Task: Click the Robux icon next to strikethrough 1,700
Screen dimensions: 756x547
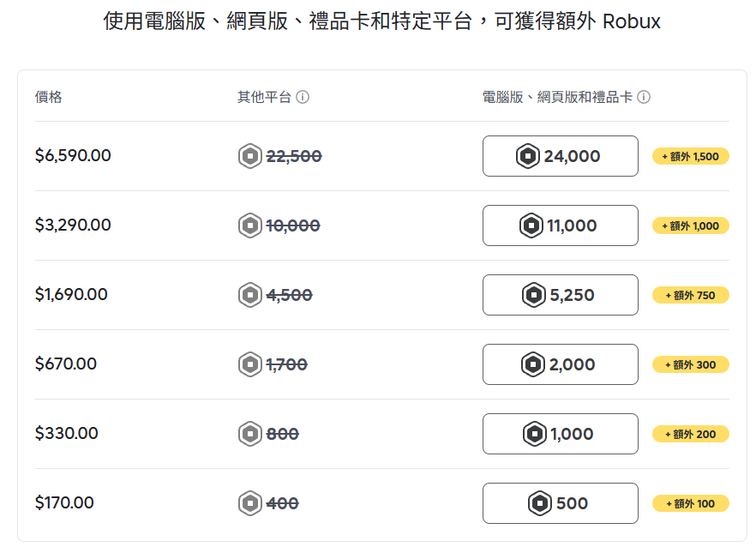Action: tap(249, 364)
